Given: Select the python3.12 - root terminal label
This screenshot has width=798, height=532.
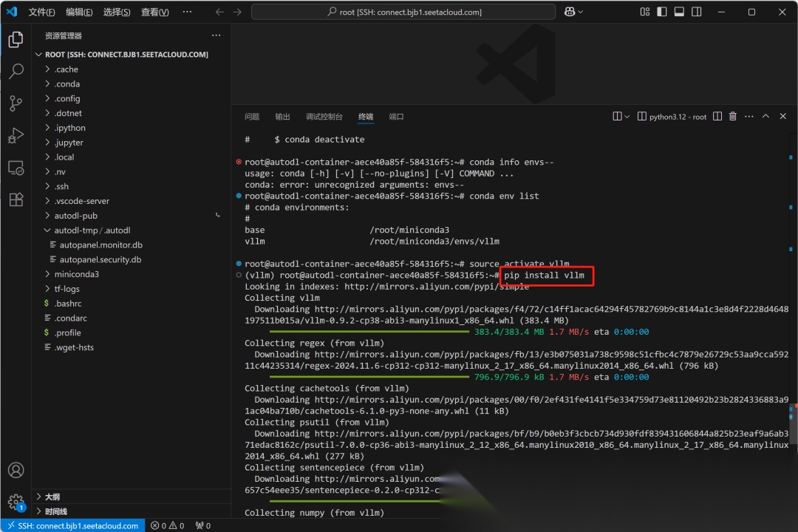Looking at the screenshot, I should click(x=672, y=117).
